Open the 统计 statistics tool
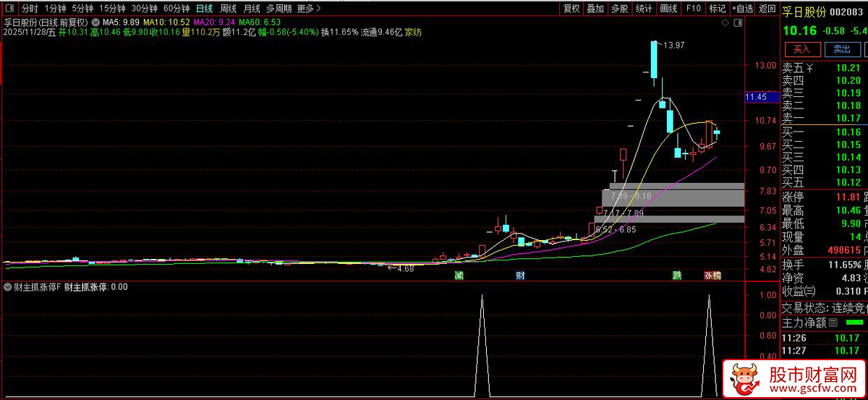 point(644,9)
